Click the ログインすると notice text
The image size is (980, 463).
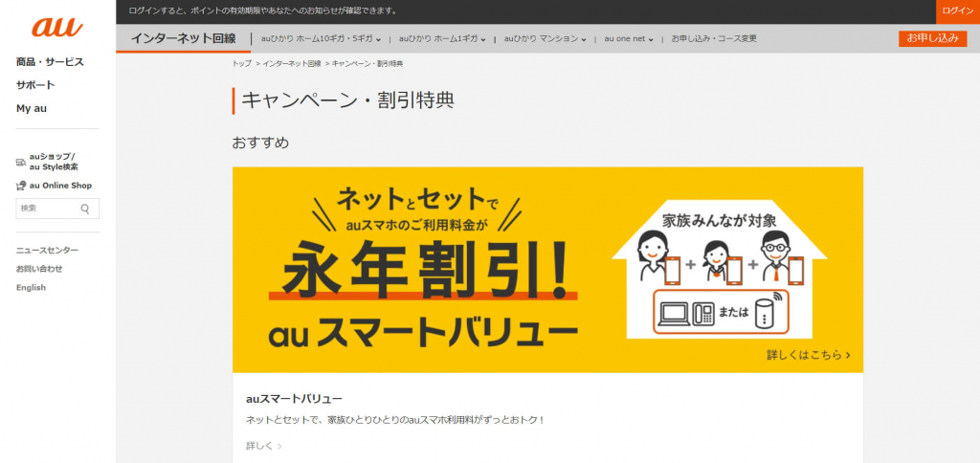262,11
